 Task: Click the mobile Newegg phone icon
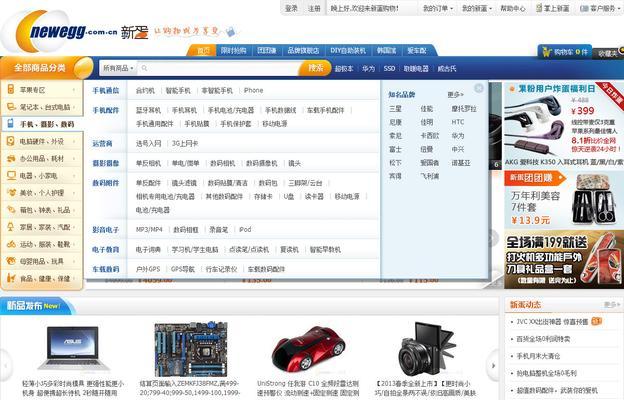(539, 8)
